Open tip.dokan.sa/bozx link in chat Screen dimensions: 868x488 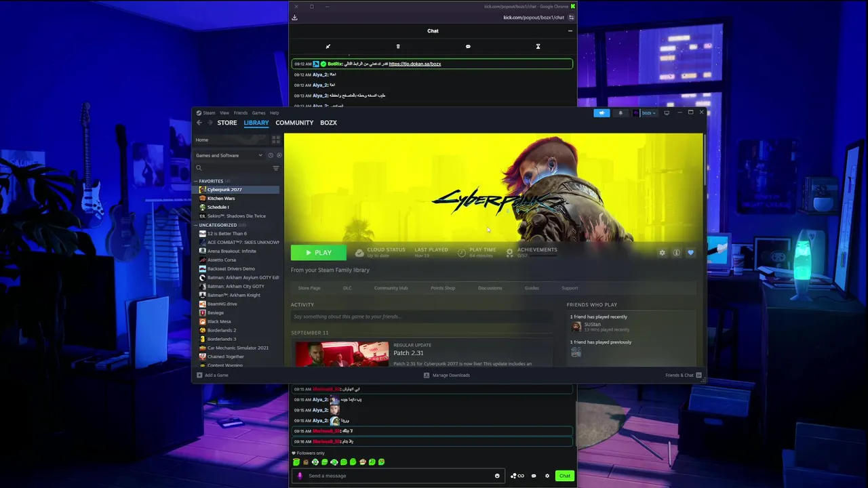click(414, 64)
